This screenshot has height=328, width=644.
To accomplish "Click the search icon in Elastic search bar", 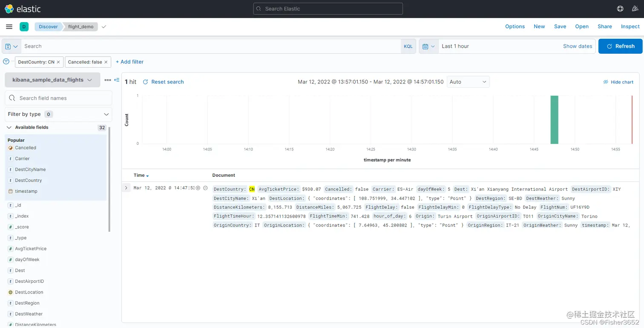I will coord(259,9).
